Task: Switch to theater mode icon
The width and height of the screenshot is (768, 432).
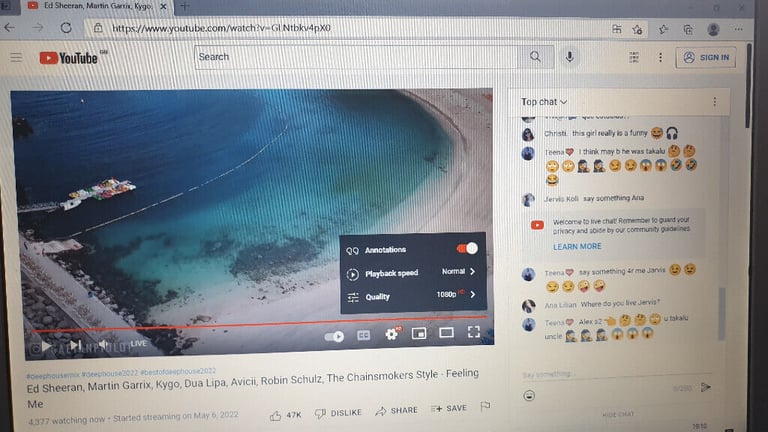Action: click(446, 333)
